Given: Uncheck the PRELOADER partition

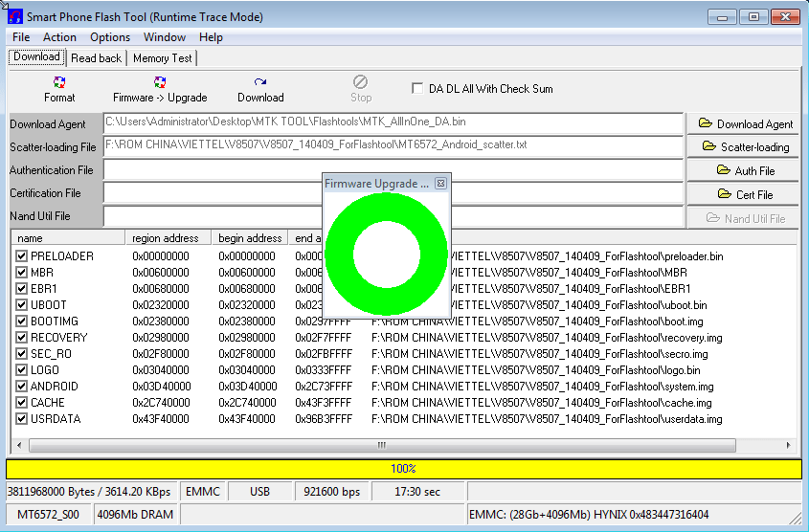Looking at the screenshot, I should click(x=22, y=256).
